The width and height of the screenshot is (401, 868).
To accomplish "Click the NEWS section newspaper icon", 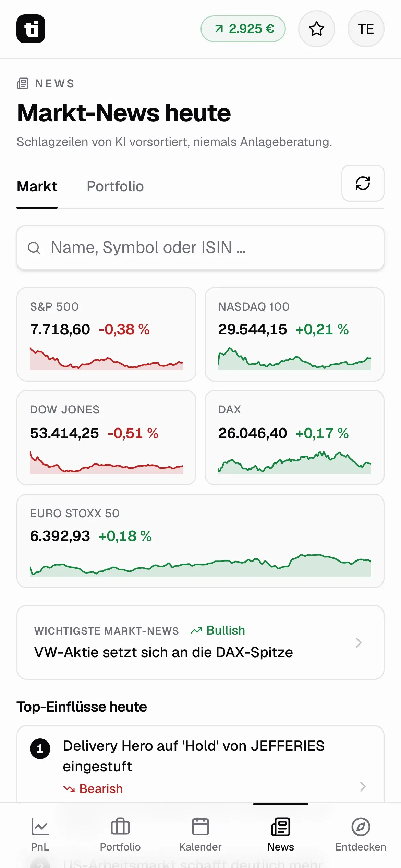I will point(23,83).
